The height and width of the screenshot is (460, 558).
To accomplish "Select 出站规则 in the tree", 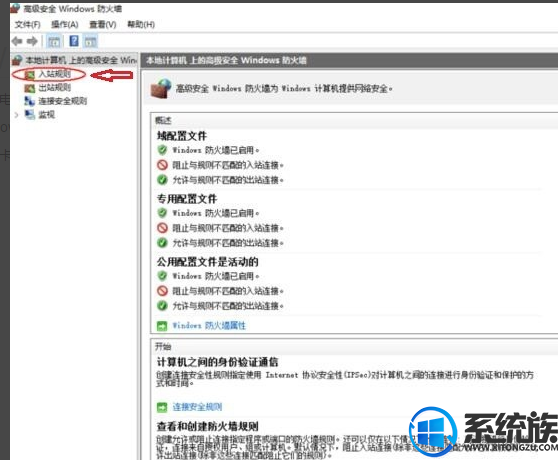I will (x=54, y=88).
